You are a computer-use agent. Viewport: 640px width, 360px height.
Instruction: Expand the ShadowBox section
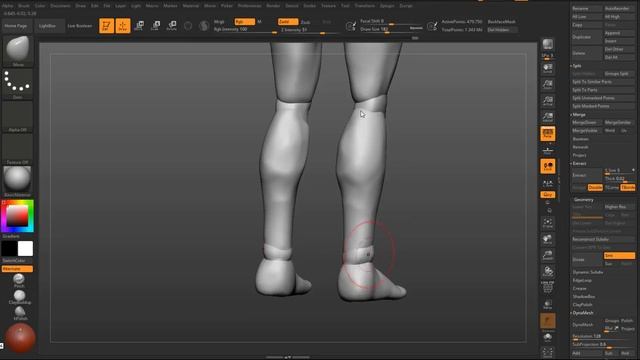click(x=584, y=296)
